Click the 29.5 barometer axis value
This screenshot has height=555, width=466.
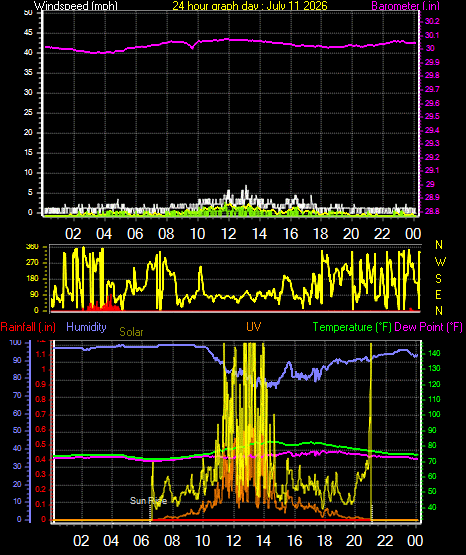(x=432, y=116)
